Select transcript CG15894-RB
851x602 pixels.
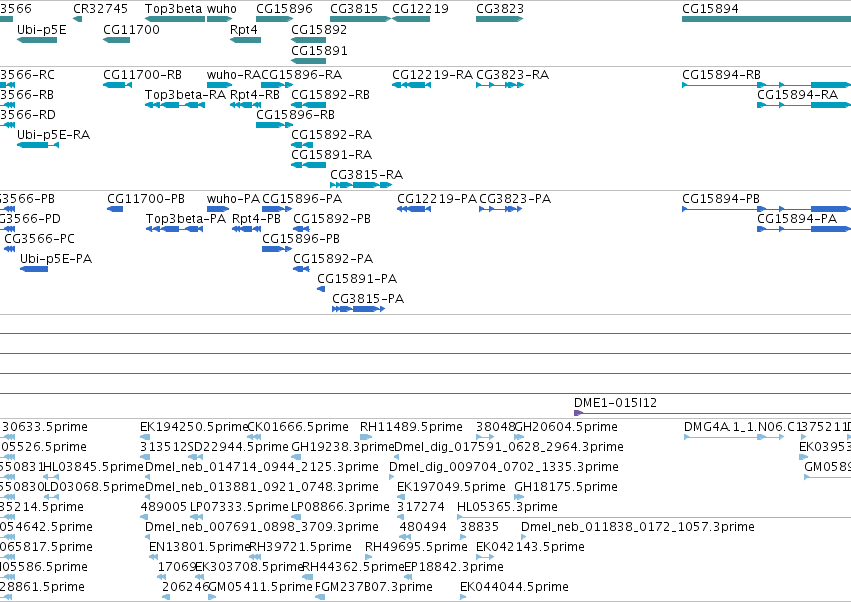click(766, 85)
